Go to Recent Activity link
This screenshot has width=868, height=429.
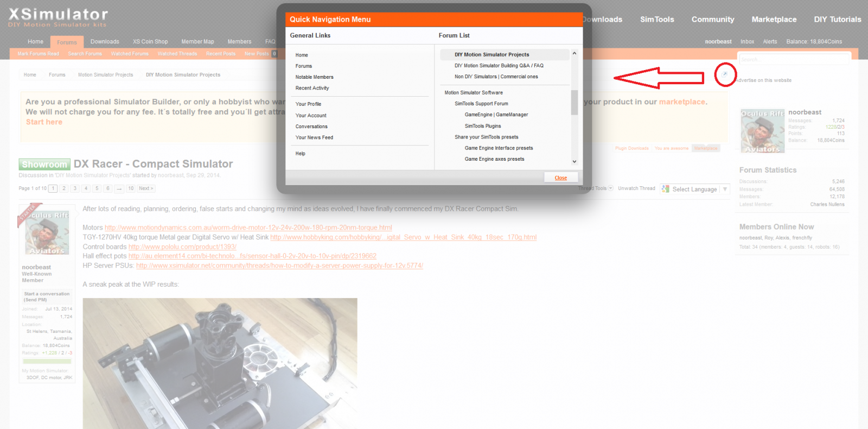[312, 88]
